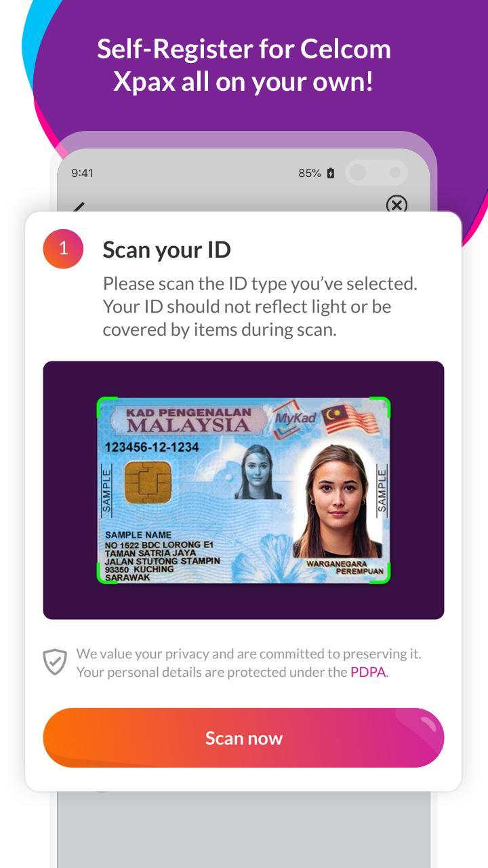
Task: Click the top-left green corner marker
Action: point(106,407)
